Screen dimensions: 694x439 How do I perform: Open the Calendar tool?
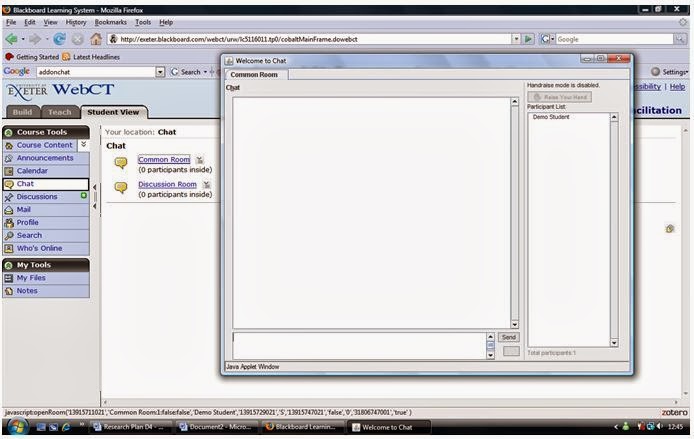pos(32,170)
